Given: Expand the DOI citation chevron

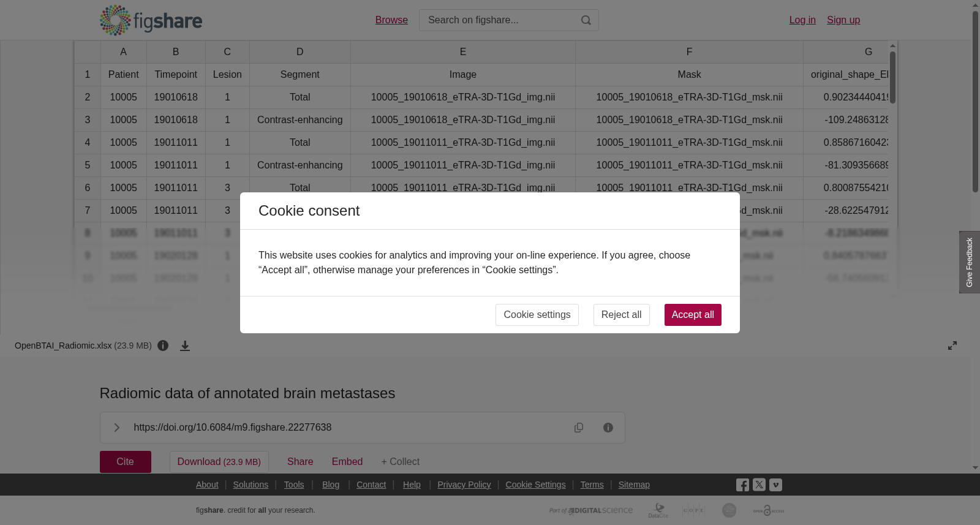Looking at the screenshot, I should coord(116,428).
